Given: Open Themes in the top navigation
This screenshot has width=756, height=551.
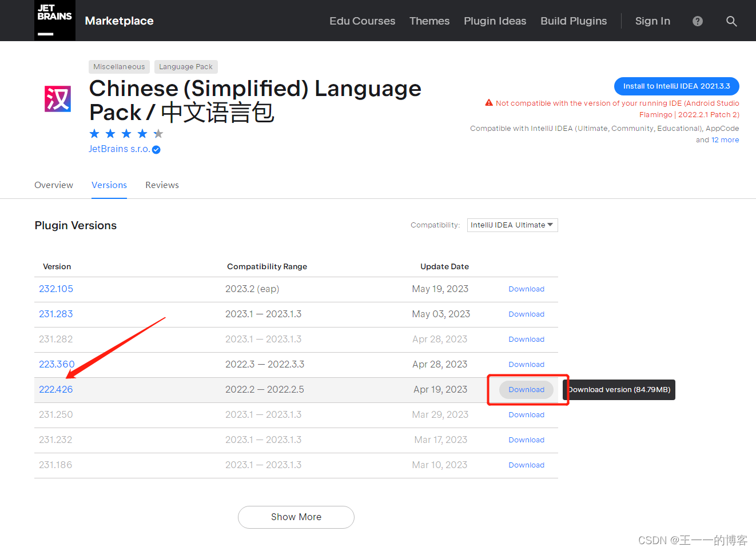Looking at the screenshot, I should point(429,21).
